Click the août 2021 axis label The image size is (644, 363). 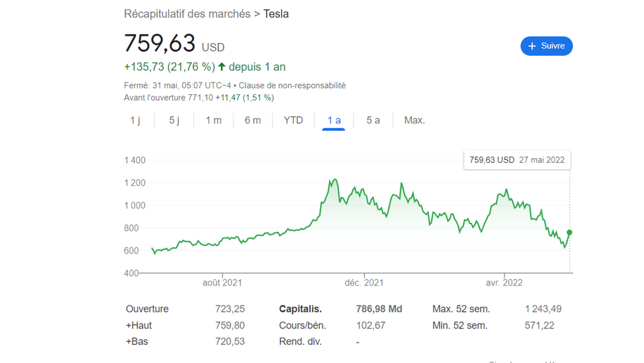click(x=222, y=283)
